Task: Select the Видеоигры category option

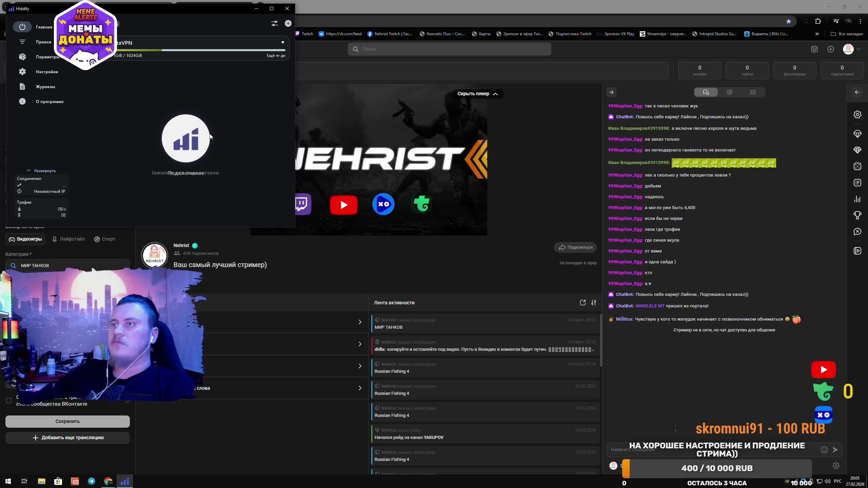Action: 25,239
